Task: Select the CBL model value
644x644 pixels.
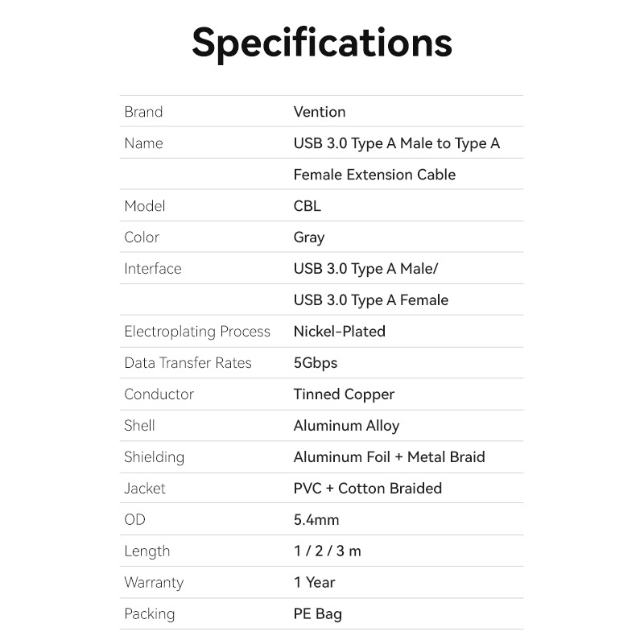Action: point(307,206)
